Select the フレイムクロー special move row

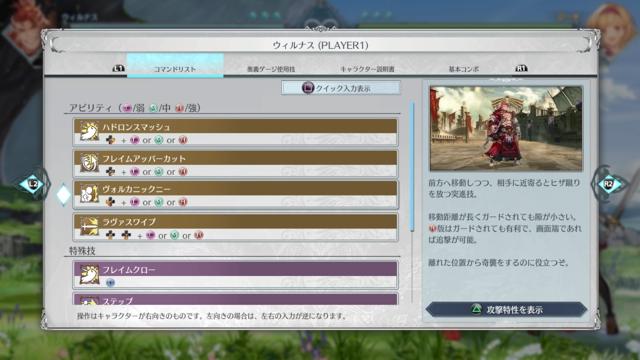click(235, 275)
